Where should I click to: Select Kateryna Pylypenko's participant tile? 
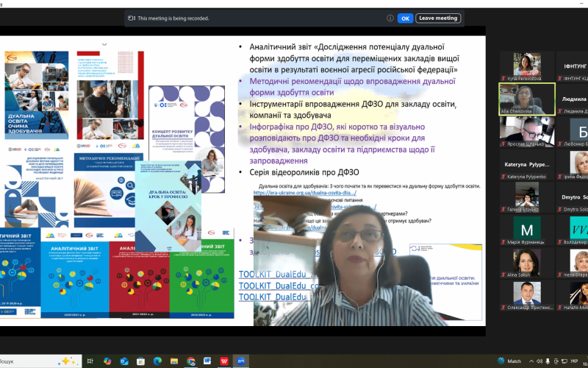point(527,164)
